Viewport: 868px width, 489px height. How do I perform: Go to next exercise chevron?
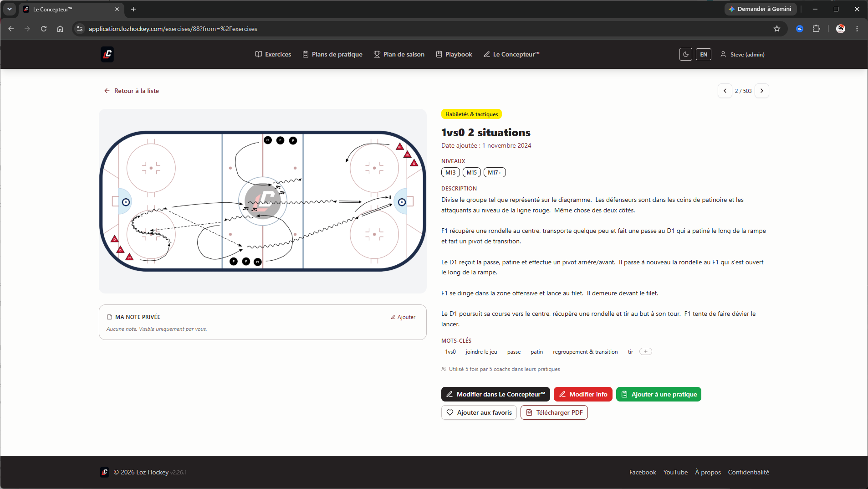762,91
